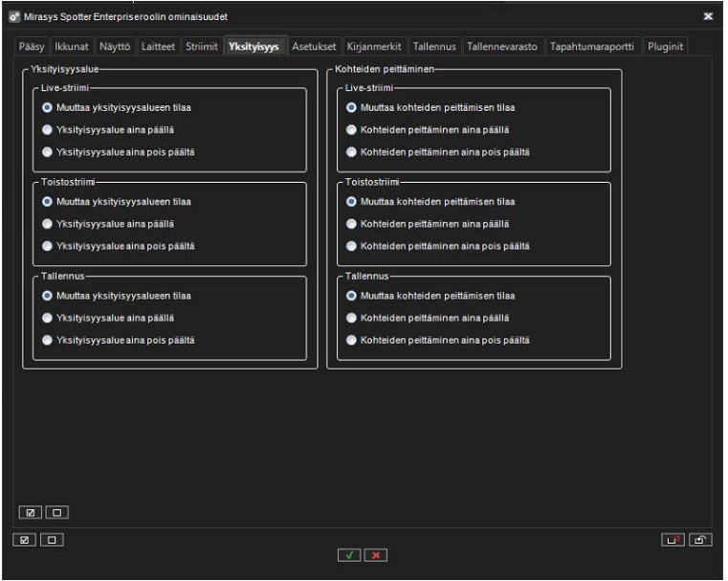Open the Pluginit tab
The width and height of the screenshot is (728, 581).
pos(665,47)
